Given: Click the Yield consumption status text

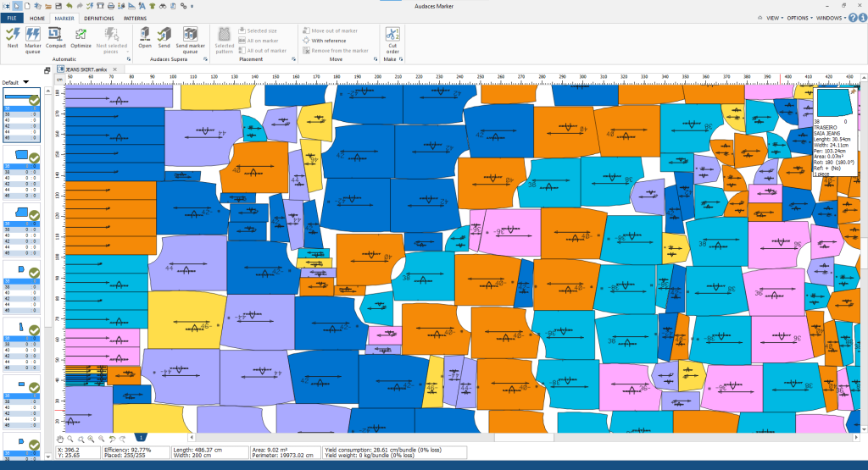Looking at the screenshot, I should 382,450.
